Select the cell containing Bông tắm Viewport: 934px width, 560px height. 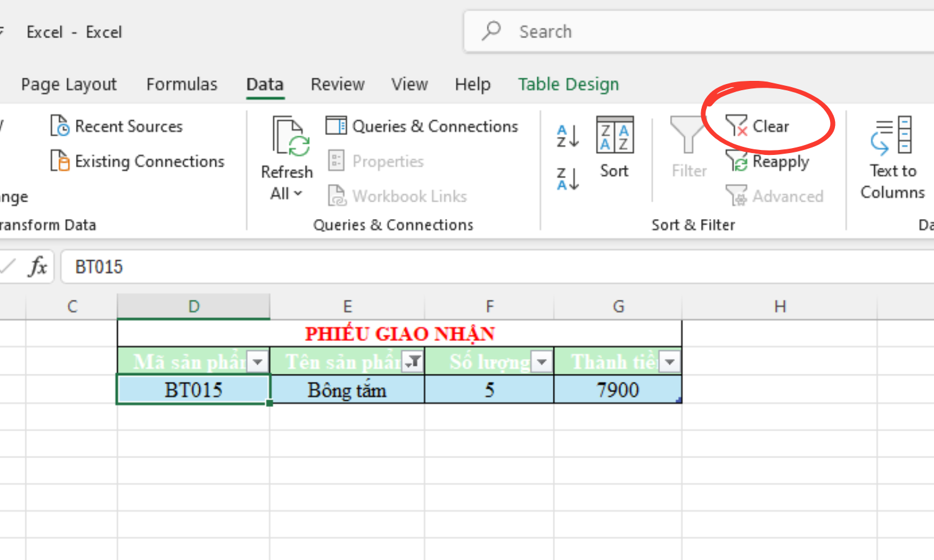tap(347, 390)
